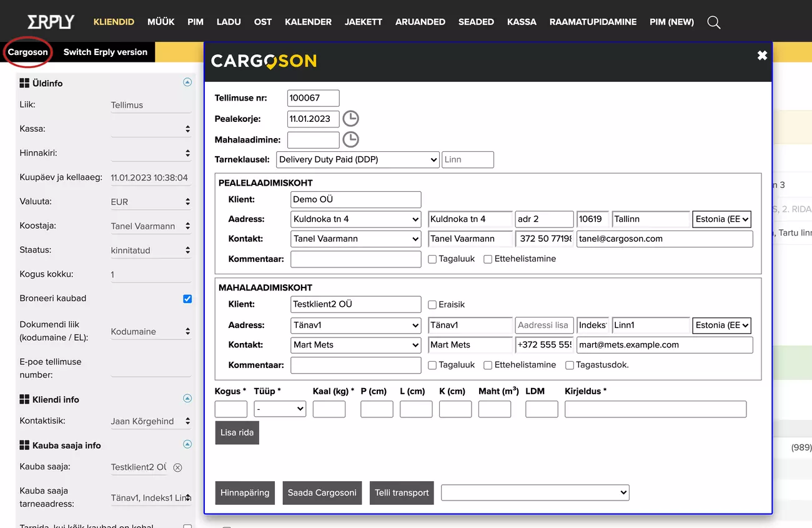Open the Kuldnoka tn 4 address dropdown
This screenshot has width=812, height=528.
pos(356,219)
